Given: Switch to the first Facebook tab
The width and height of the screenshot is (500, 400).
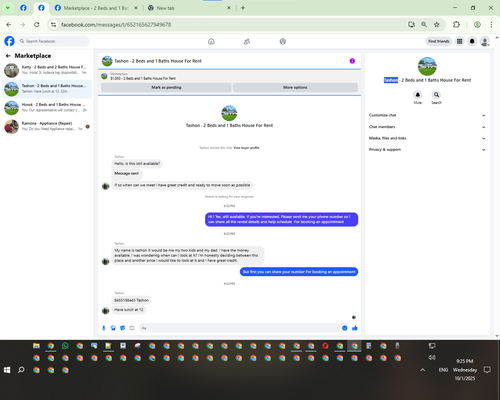Looking at the screenshot, I should [x=23, y=8].
